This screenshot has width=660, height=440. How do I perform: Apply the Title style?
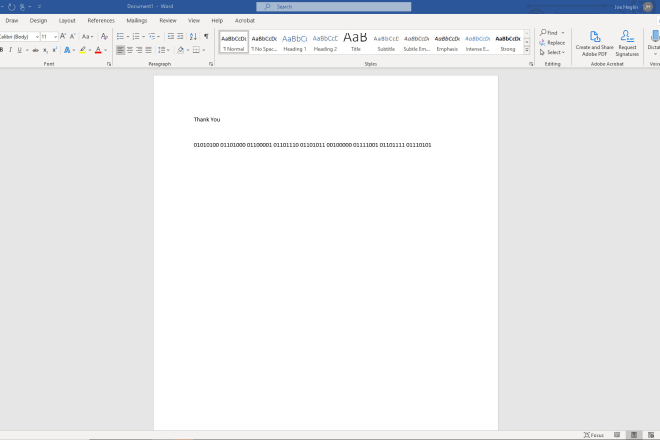click(x=356, y=42)
